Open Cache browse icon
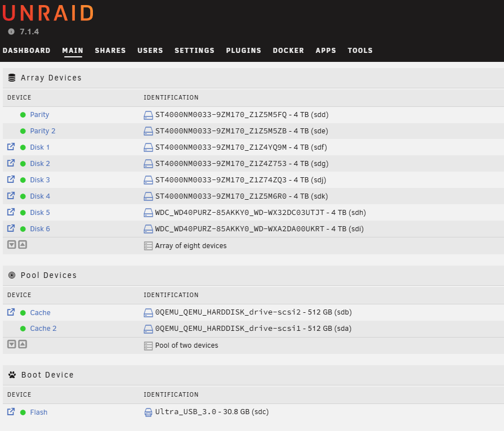The height and width of the screenshot is (431, 504). 11,312
